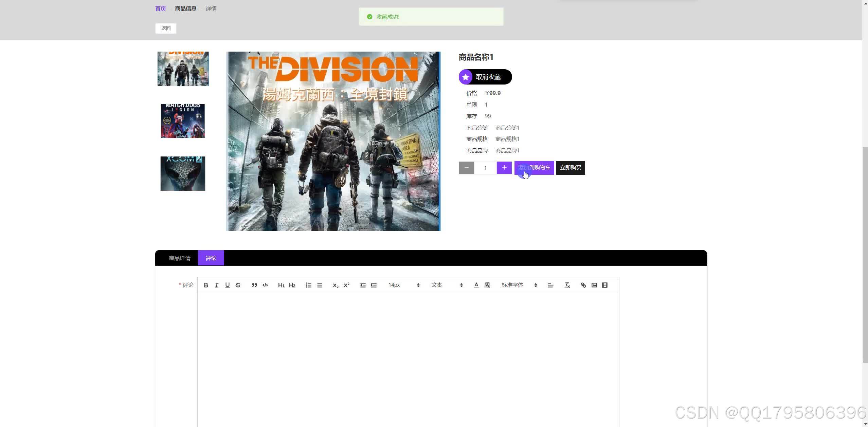
Task: Switch to the 商品详情 tab
Action: click(x=180, y=258)
